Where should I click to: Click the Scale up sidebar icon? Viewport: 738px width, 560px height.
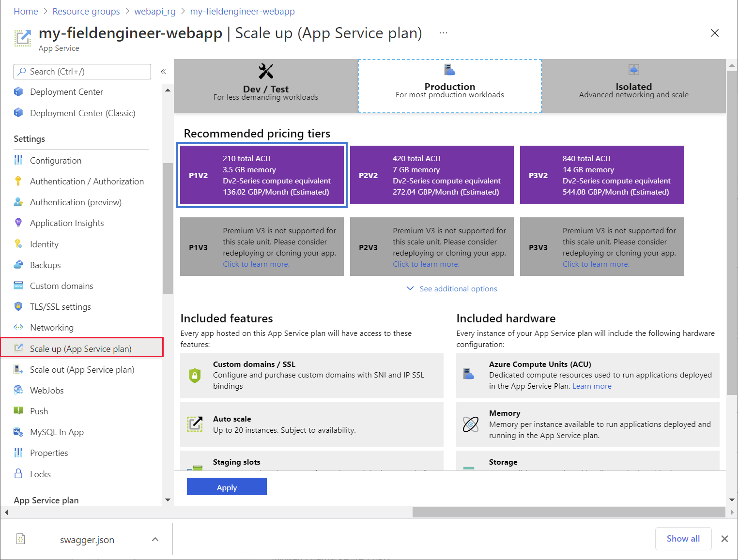[18, 348]
